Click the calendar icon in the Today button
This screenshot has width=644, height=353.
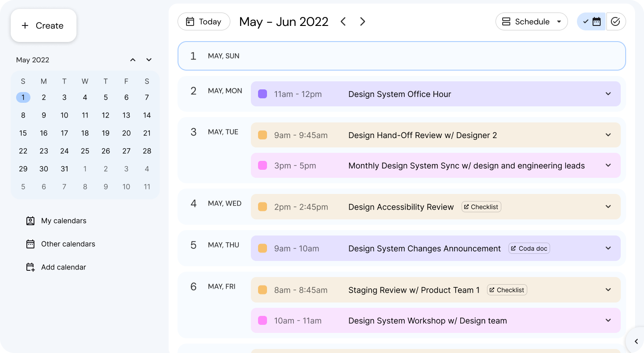(191, 21)
